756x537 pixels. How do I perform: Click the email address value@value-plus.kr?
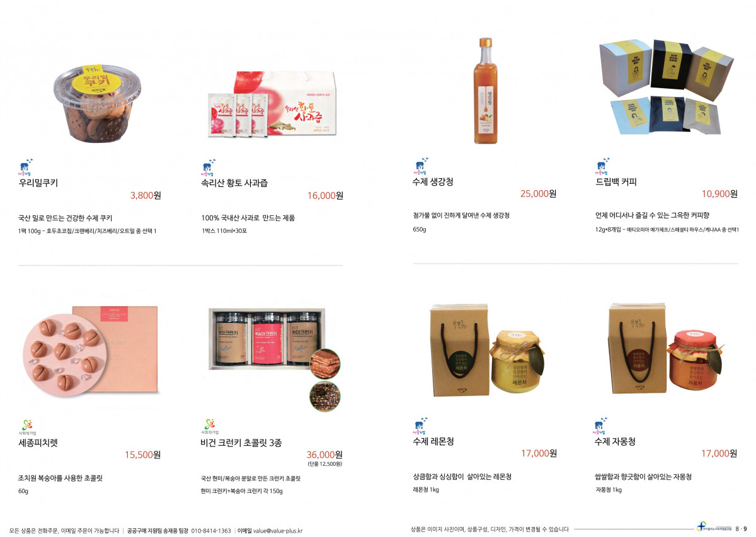[x=278, y=531]
